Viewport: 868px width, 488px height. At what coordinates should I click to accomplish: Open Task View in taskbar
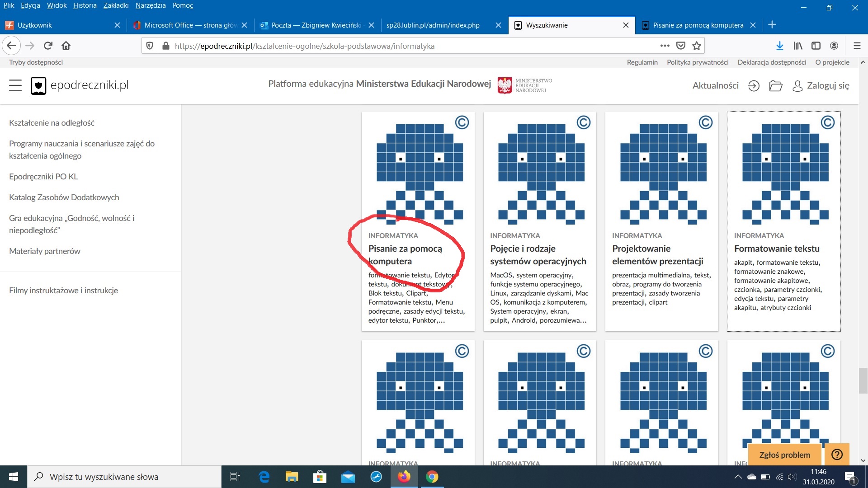[x=235, y=477]
